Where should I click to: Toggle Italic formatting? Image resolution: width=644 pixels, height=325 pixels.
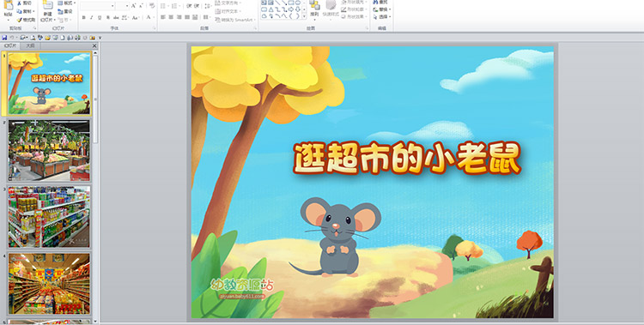click(x=92, y=17)
